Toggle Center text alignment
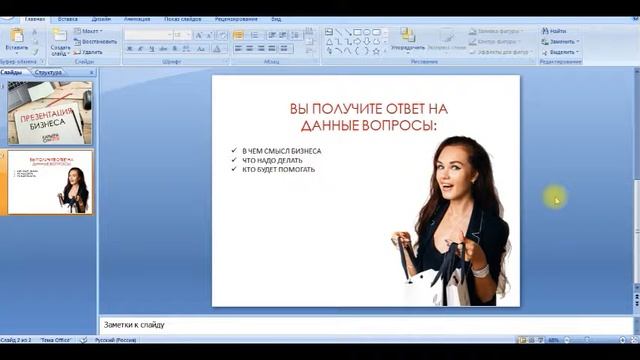Image resolution: width=640 pixels, height=360 pixels. point(250,49)
